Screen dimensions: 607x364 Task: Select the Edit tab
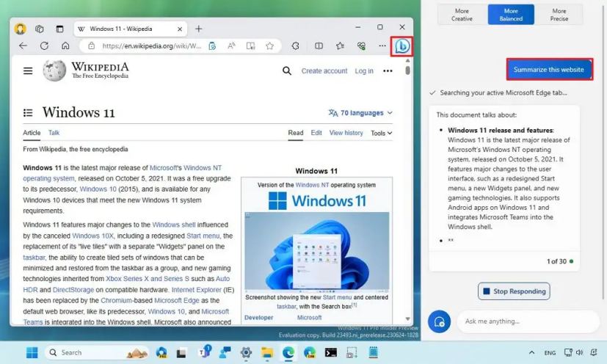316,132
